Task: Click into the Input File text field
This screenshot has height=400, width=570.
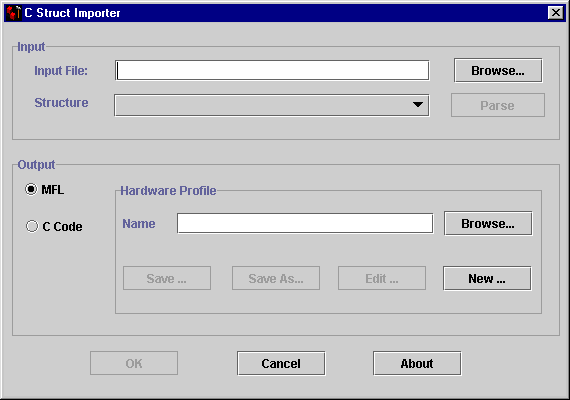Action: pos(272,70)
